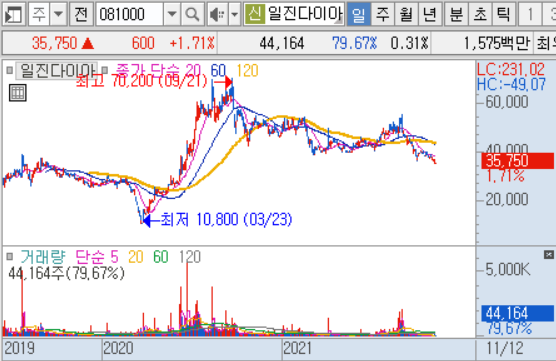Click the 120 moving average legend

(x=247, y=70)
